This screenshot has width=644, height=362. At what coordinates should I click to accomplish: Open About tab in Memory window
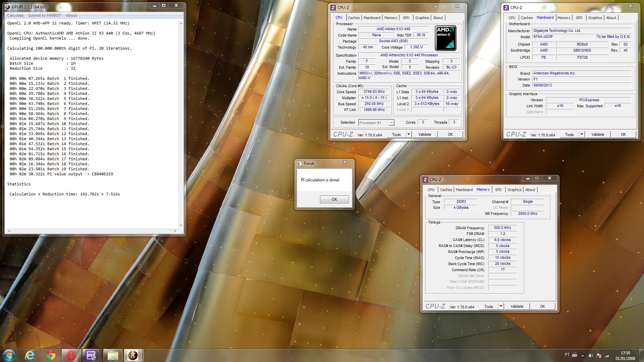tap(530, 190)
